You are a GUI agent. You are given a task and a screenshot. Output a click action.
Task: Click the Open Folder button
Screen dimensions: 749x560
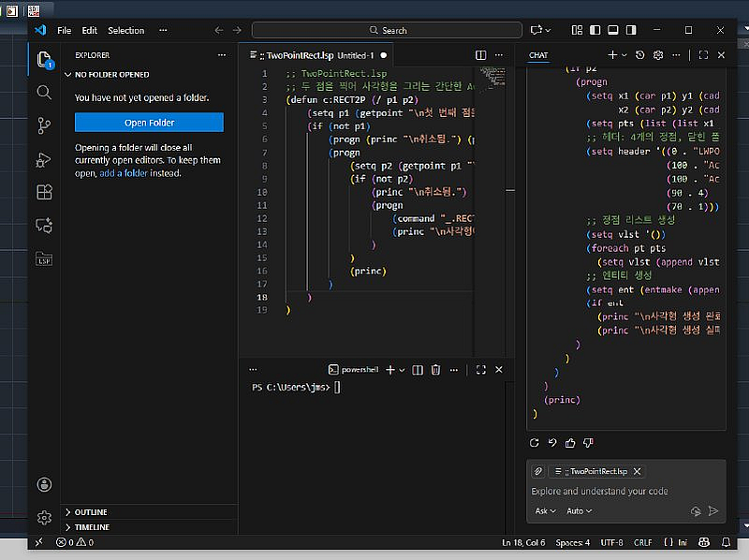tap(149, 123)
